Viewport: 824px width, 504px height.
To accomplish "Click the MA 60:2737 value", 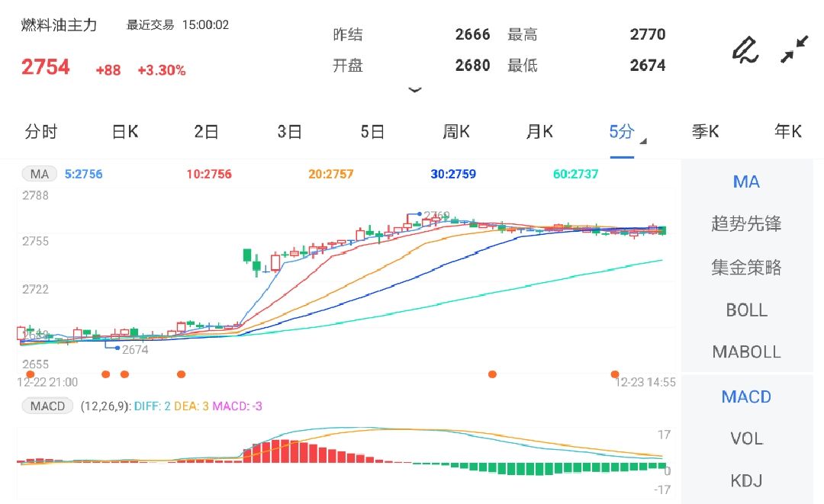I will pyautogui.click(x=575, y=175).
